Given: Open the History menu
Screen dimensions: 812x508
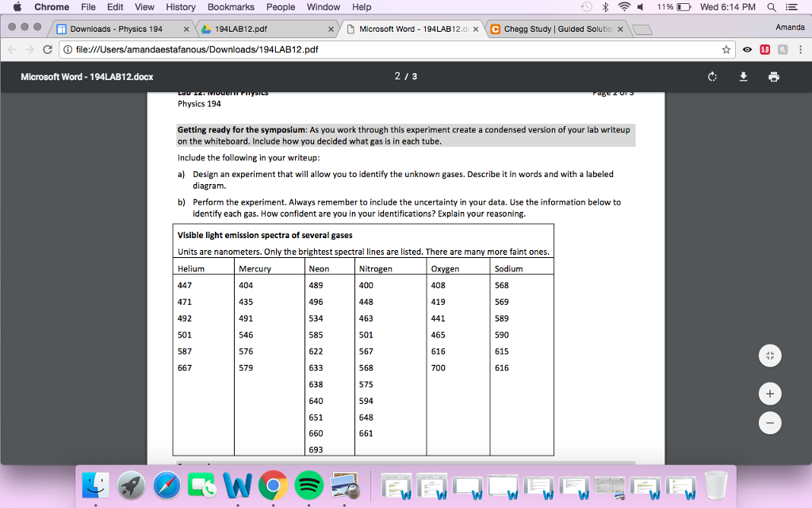Looking at the screenshot, I should (x=181, y=7).
